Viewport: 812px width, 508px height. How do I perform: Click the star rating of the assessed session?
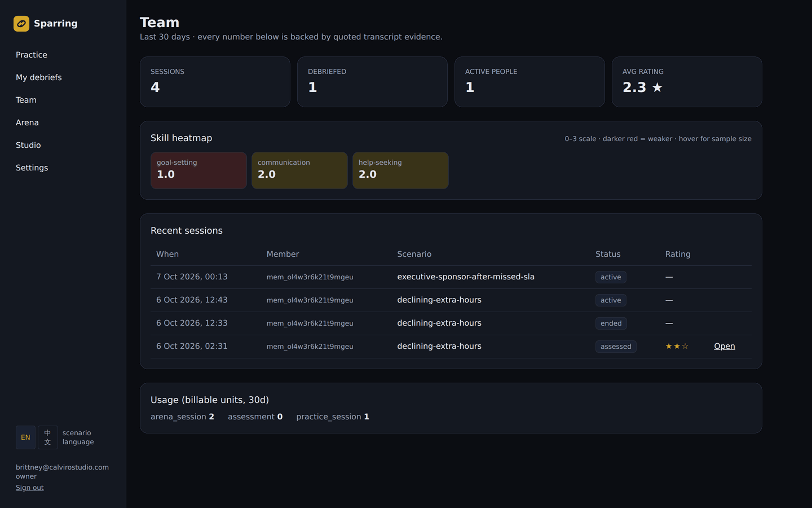677,347
